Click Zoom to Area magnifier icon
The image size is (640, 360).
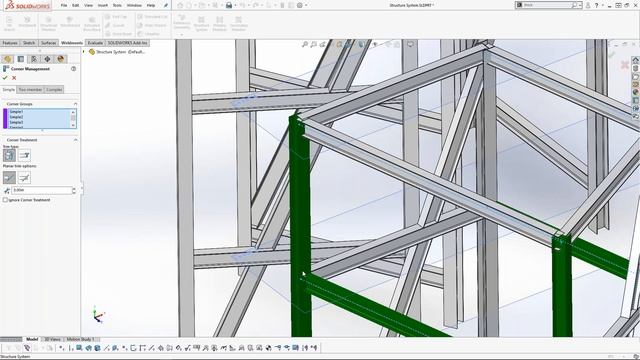(x=313, y=44)
